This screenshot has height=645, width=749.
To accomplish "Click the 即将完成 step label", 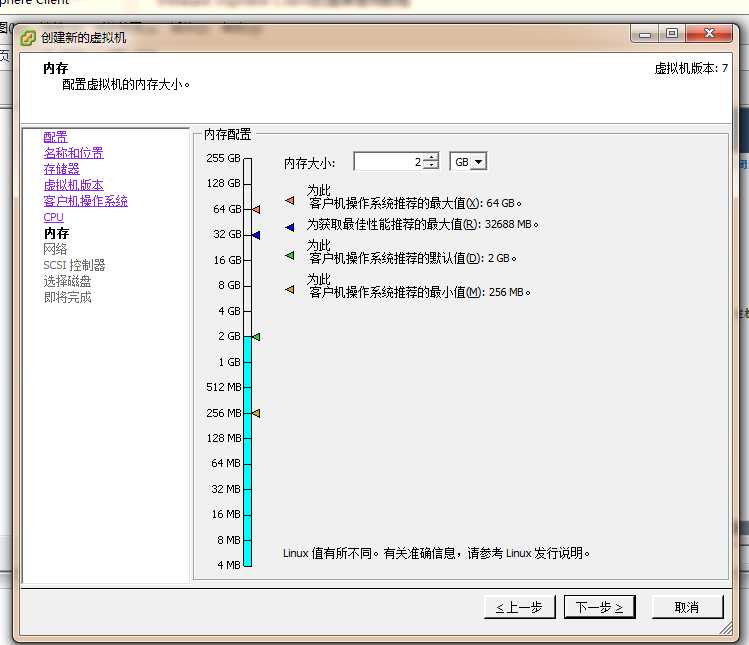I will coord(67,297).
